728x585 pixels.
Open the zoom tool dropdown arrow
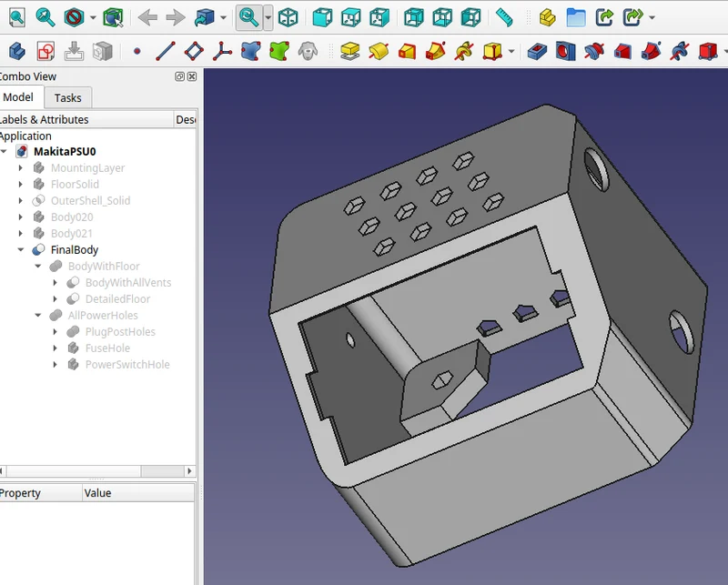coord(268,17)
